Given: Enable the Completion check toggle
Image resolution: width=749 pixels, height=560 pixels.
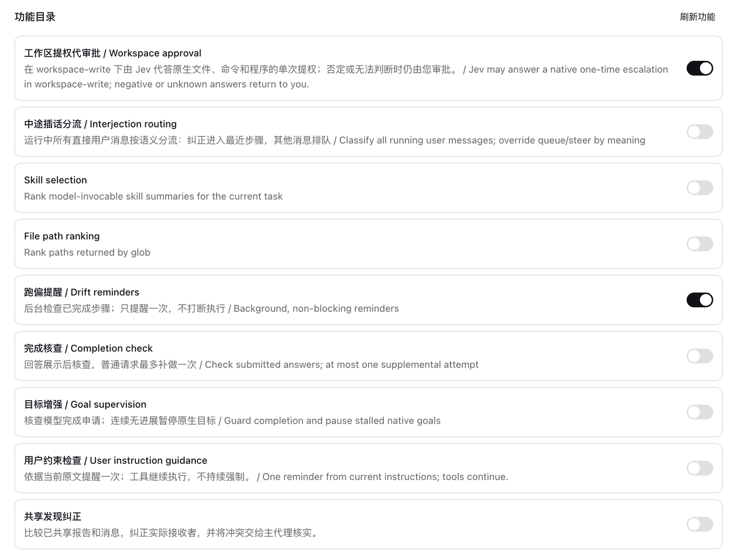Looking at the screenshot, I should (699, 356).
